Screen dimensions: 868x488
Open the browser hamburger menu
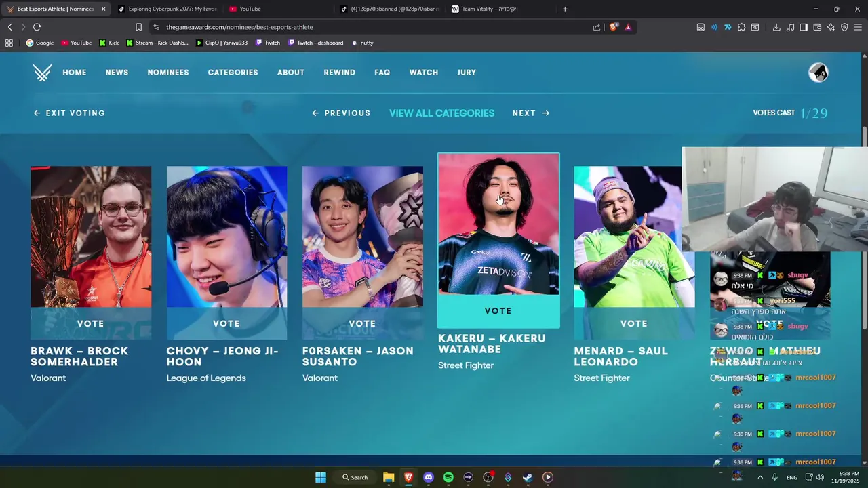pos(858,27)
